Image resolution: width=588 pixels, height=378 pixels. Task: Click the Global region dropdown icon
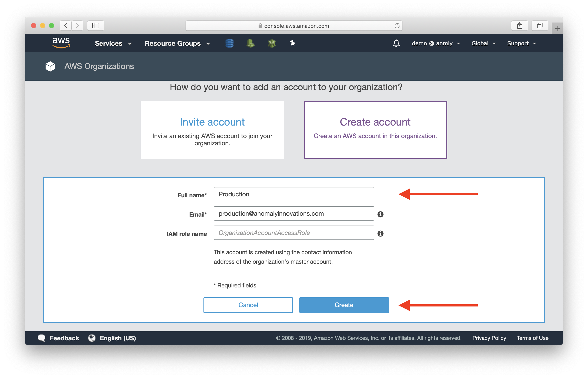click(494, 43)
